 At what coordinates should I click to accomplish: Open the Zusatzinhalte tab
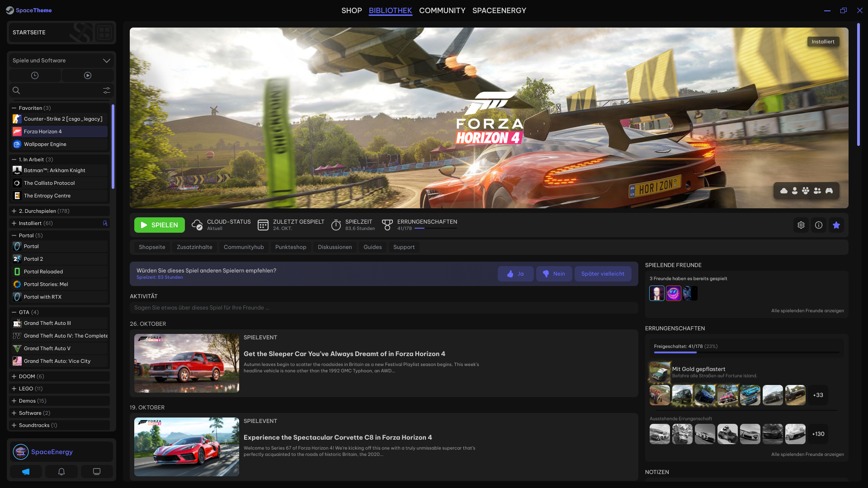[x=194, y=247]
